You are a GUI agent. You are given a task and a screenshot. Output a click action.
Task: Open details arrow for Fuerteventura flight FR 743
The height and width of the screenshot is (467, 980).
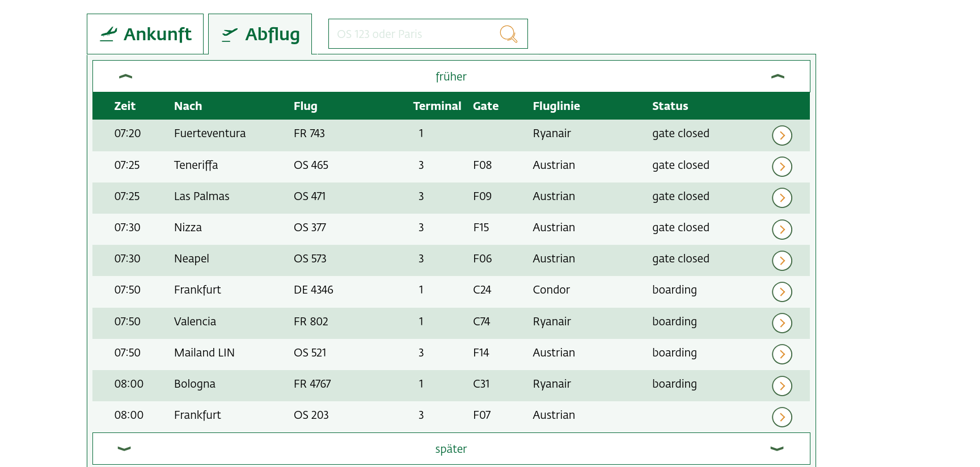coord(782,135)
